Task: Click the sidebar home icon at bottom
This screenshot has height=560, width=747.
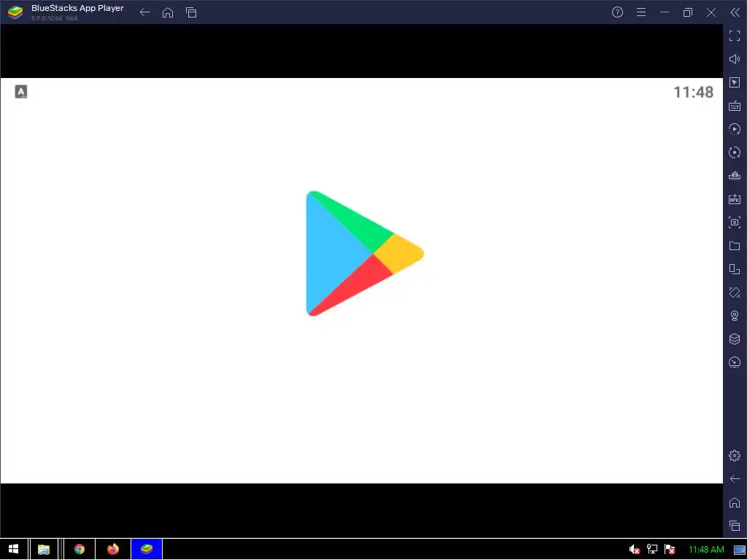Action: point(735,502)
